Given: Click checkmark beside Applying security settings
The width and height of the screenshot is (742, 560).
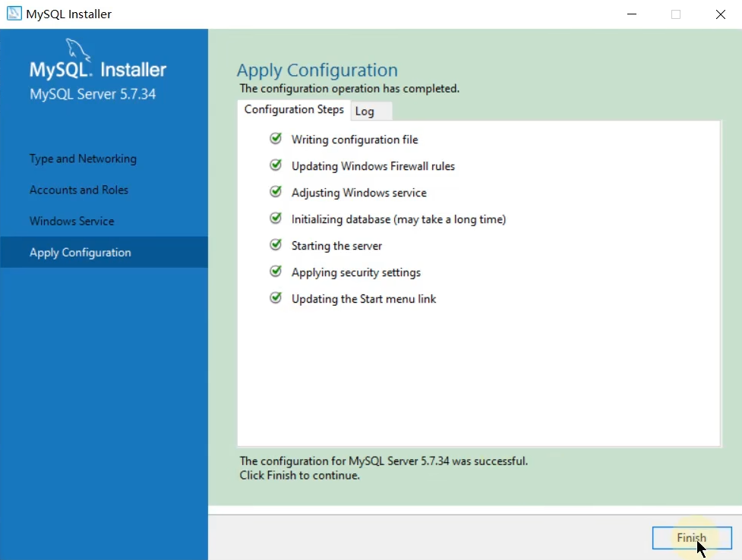Looking at the screenshot, I should [276, 271].
